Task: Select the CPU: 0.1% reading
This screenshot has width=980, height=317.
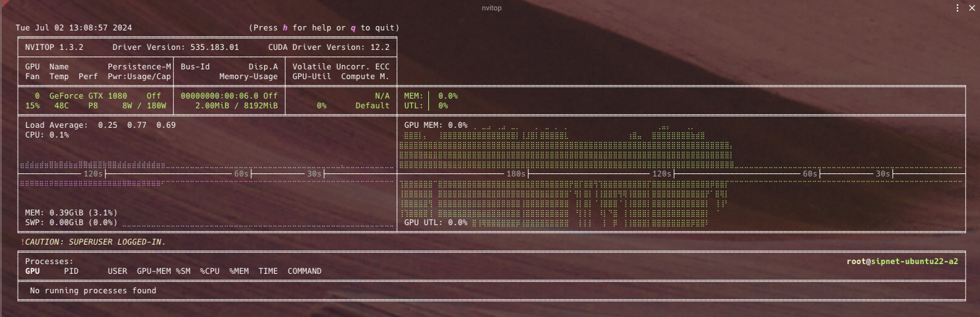Action: [x=47, y=135]
